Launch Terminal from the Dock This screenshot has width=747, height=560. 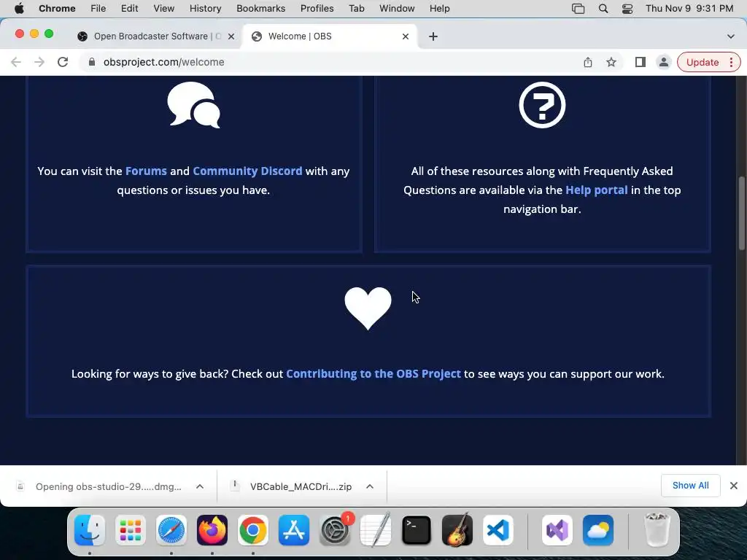coord(417,530)
